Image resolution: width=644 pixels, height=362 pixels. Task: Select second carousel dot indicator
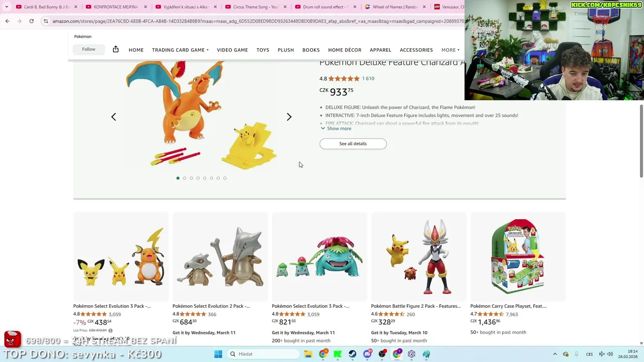(185, 178)
